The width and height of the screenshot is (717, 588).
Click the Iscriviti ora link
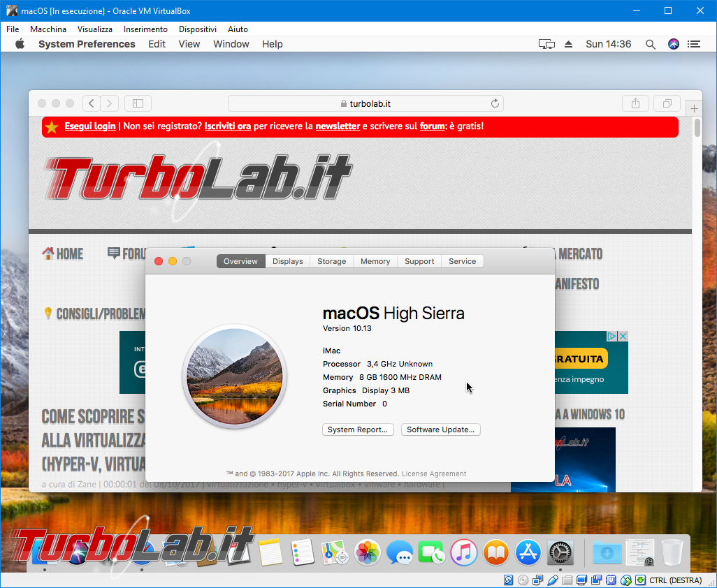228,126
